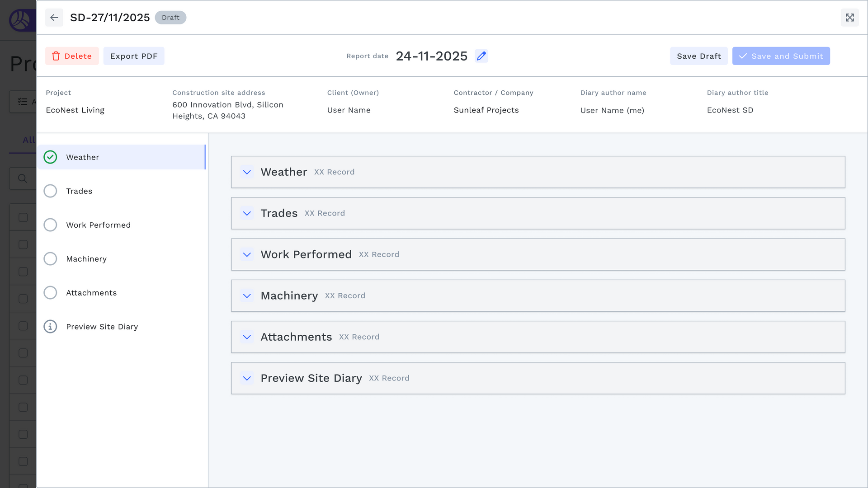Viewport: 868px width, 488px height.
Task: Open Work Performed section in sidebar
Action: tap(122, 225)
